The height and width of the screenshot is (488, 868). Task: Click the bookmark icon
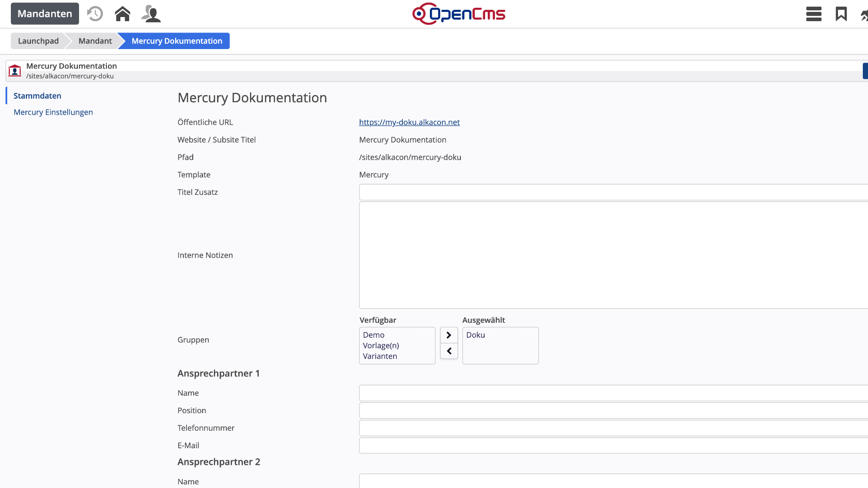click(x=841, y=14)
